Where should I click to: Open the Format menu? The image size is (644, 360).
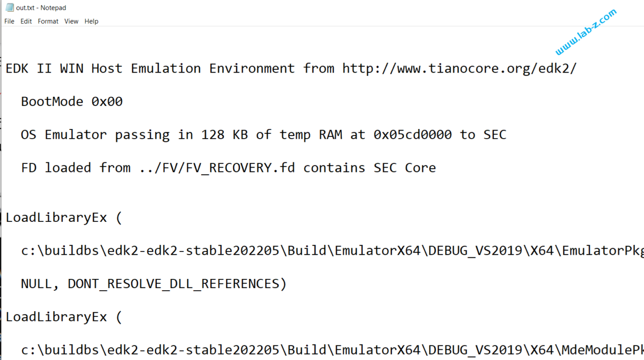click(48, 21)
